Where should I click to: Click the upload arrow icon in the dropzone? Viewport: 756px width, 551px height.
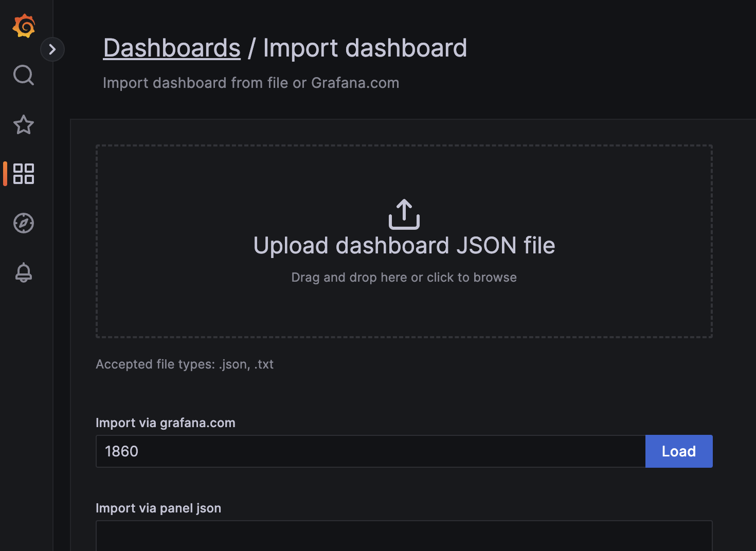404,214
